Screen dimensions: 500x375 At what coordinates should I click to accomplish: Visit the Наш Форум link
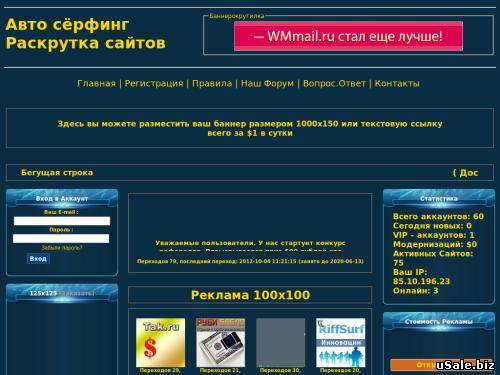point(267,83)
